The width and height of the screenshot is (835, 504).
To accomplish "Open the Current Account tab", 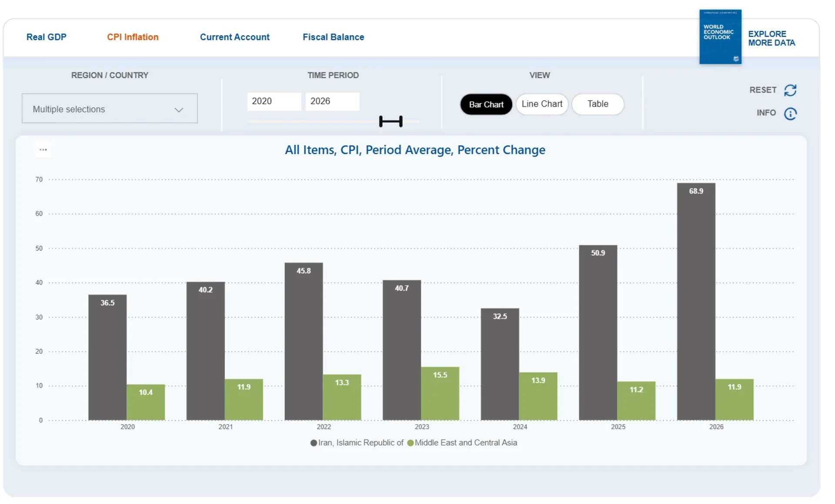I will pos(234,37).
